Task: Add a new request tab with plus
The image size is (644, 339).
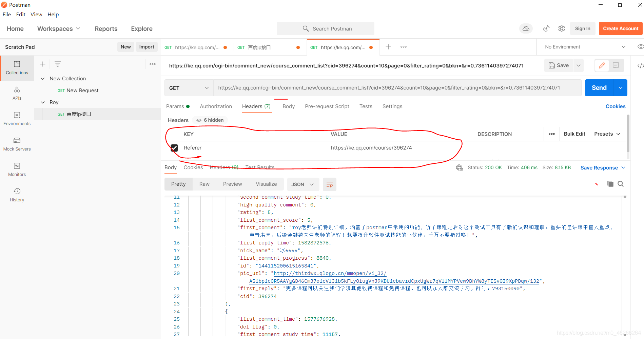Action: (x=388, y=47)
